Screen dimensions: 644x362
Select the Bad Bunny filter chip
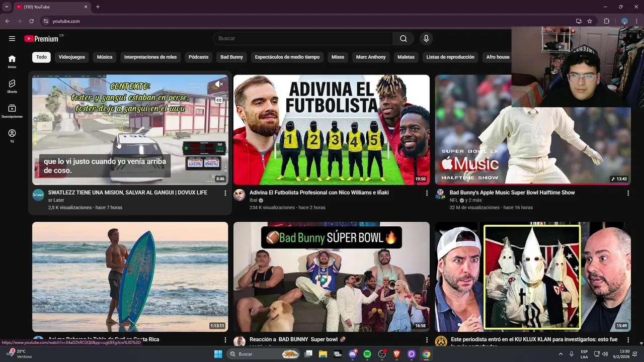[231, 57]
